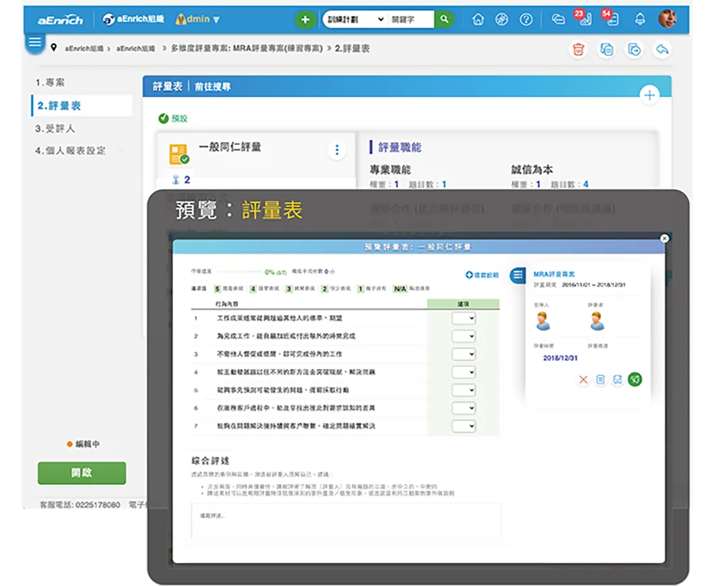The width and height of the screenshot is (728, 586).
Task: Click the green 開啟 button
Action: pos(82,473)
